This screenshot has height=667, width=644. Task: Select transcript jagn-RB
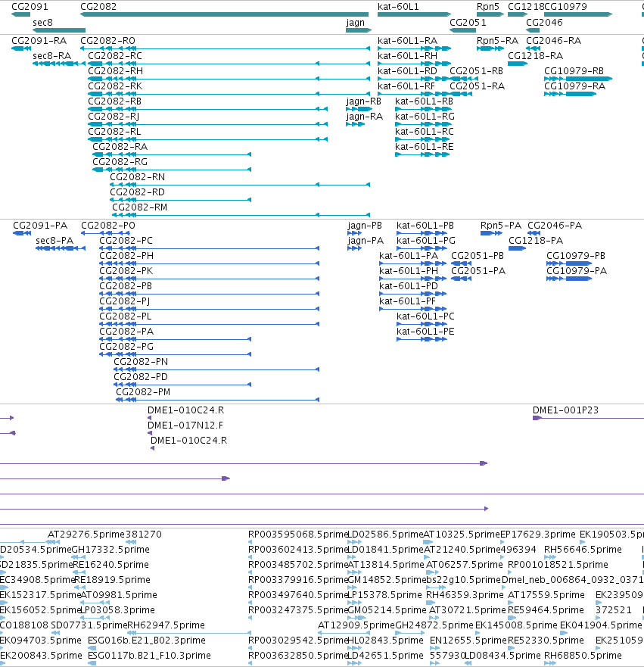(x=363, y=101)
